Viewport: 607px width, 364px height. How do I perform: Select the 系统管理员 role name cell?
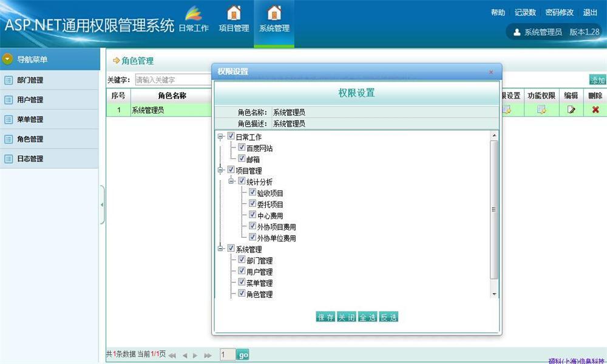[172, 110]
